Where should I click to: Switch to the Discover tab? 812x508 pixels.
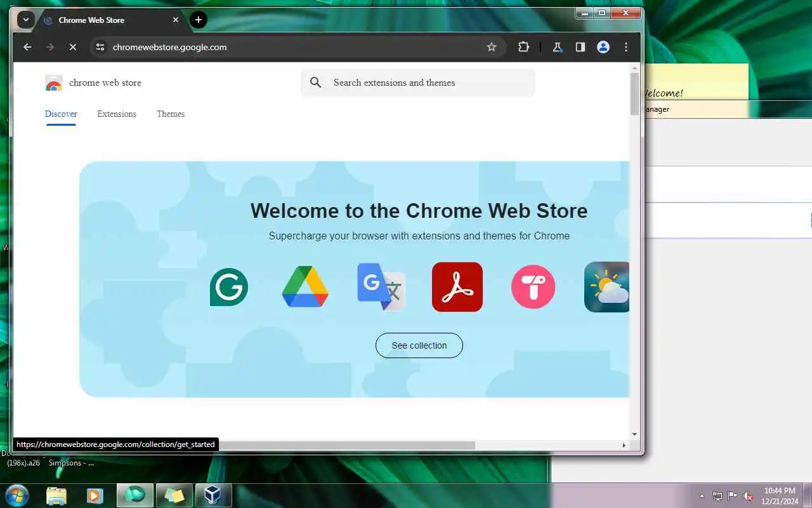point(61,114)
